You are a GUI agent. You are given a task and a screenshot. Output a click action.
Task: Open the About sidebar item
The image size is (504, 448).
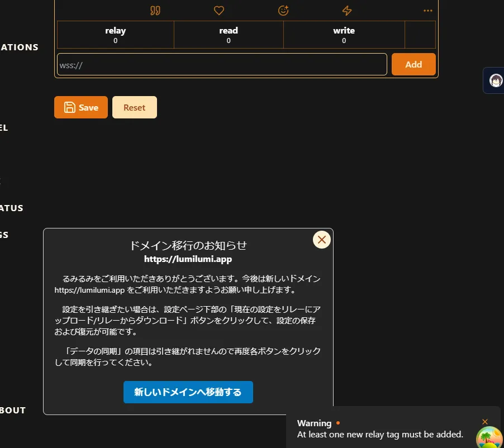coord(13,410)
